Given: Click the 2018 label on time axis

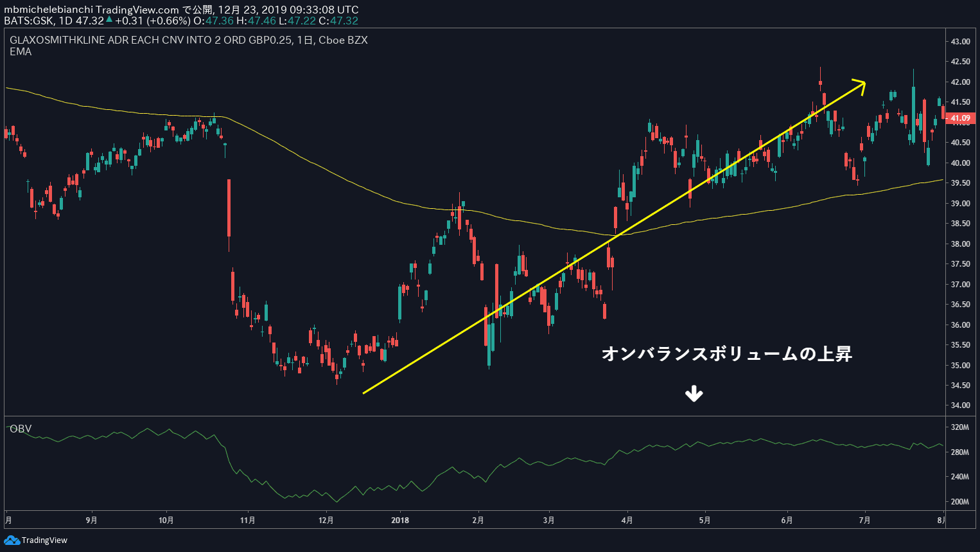Looking at the screenshot, I should point(400,520).
